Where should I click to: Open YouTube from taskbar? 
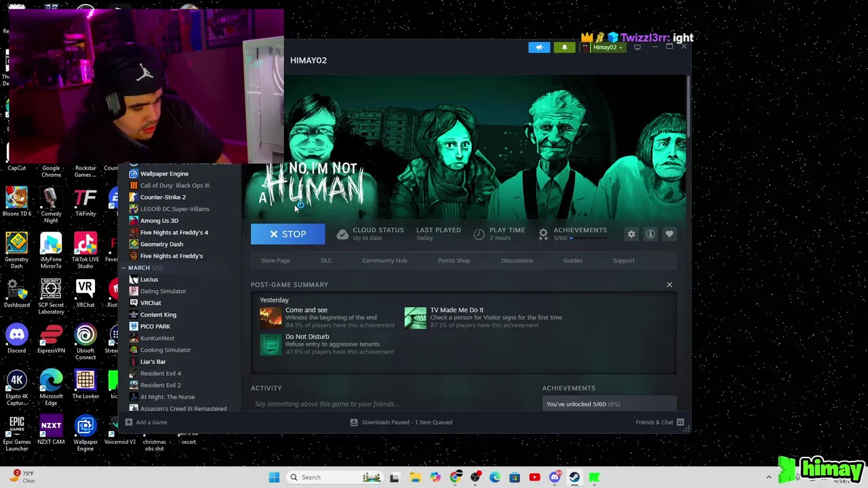point(534,477)
